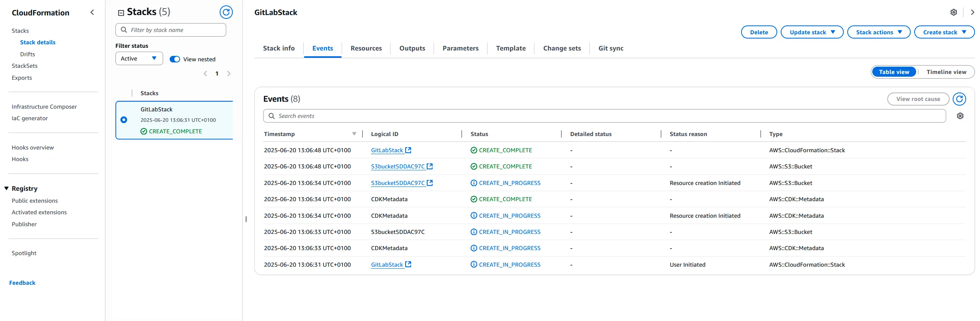Open the Outputs tab

[x=412, y=49]
